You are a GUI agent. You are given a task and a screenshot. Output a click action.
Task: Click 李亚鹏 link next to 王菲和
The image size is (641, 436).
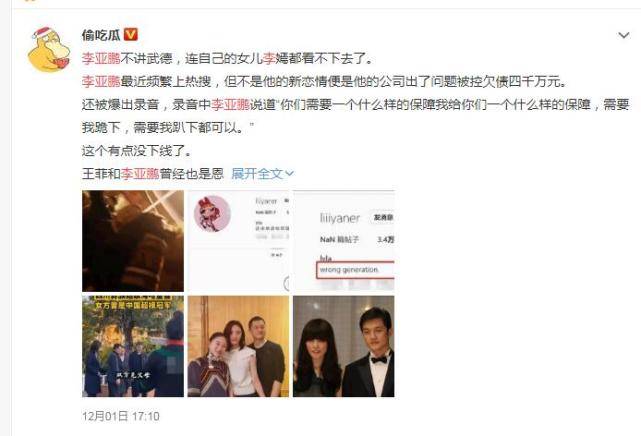140,174
